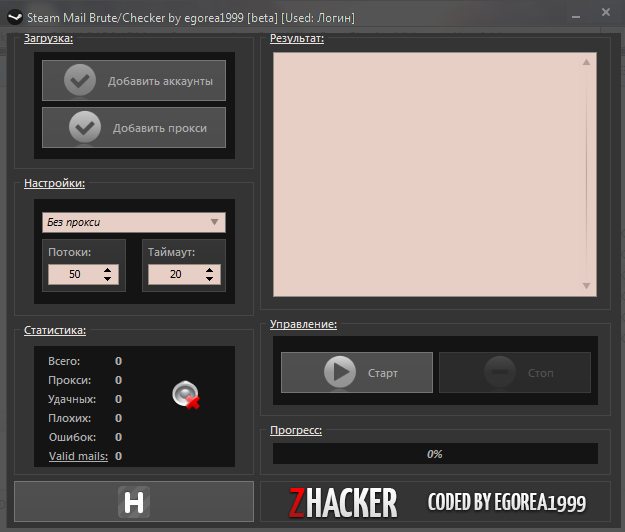Image resolution: width=625 pixels, height=532 pixels.
Task: Click the Результат scrollbar up arrow
Action: tap(586, 62)
